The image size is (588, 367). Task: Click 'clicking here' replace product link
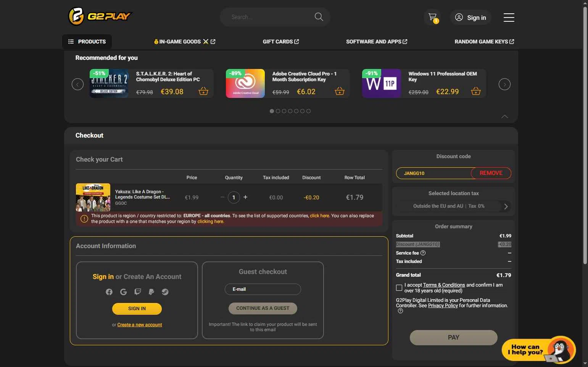pyautogui.click(x=210, y=221)
